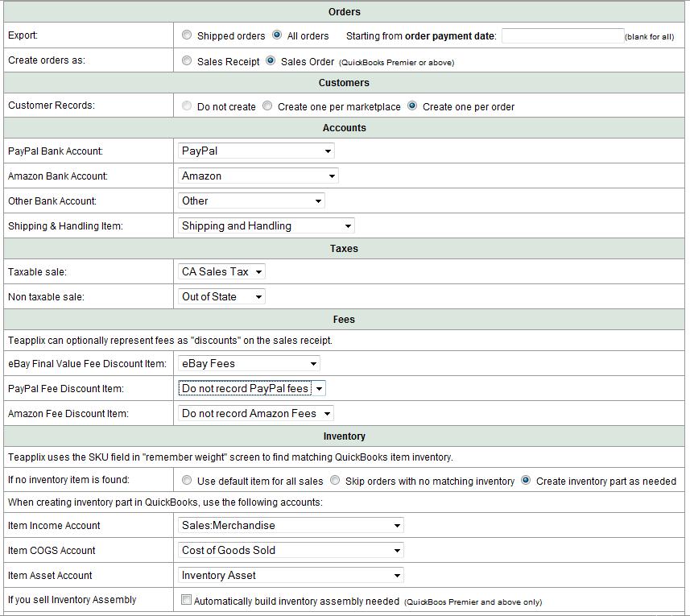The width and height of the screenshot is (690, 616).
Task: Open the Non taxable sale dropdown
Action: (221, 297)
